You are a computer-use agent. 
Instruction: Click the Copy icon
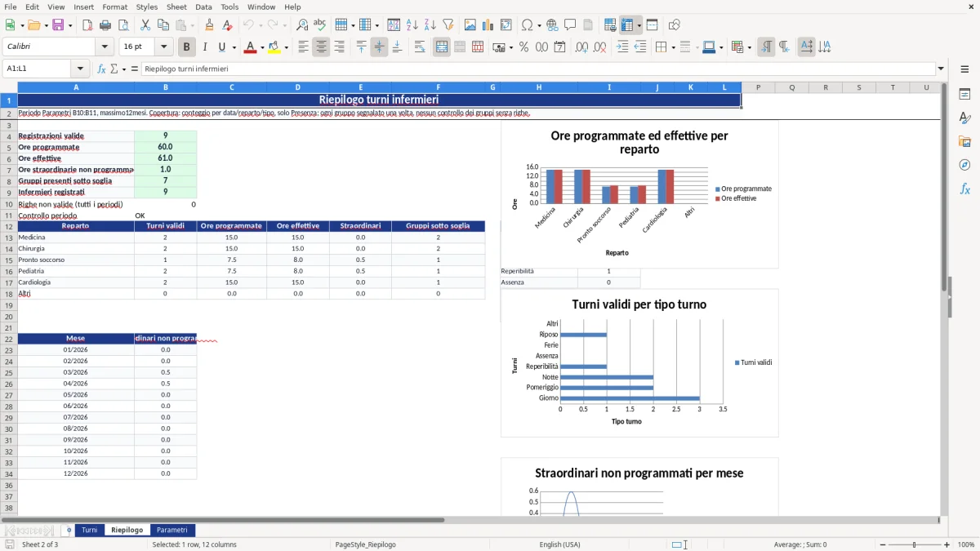tap(163, 25)
